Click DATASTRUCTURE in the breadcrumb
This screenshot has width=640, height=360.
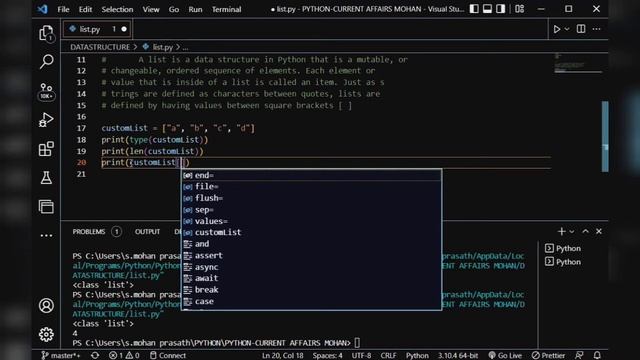100,47
